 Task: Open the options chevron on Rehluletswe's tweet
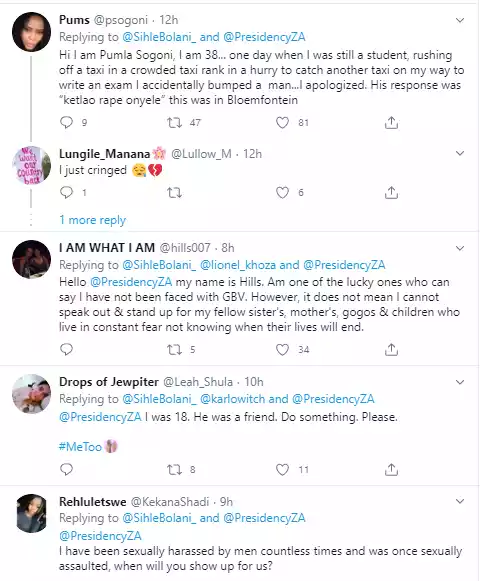tap(460, 501)
